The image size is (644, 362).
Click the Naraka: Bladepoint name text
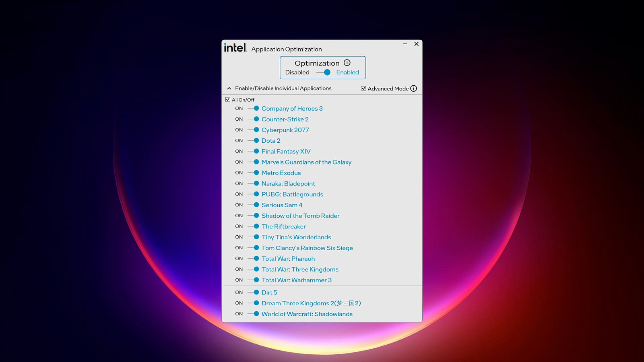tap(288, 184)
